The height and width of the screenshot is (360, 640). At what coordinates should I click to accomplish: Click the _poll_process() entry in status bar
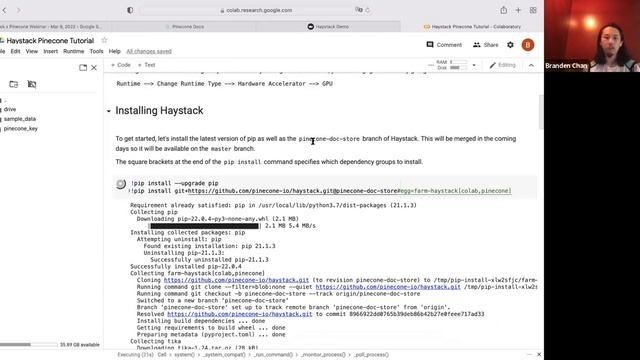[371, 355]
